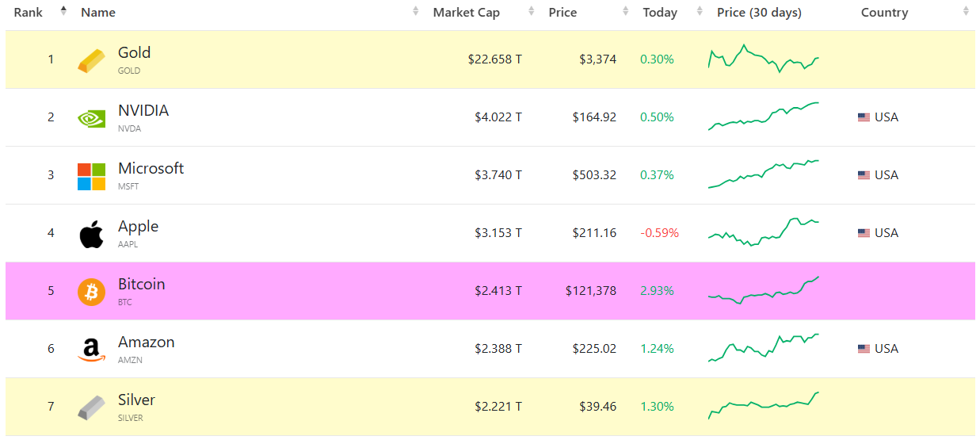The image size is (980, 440).
Task: Sort table by Name column
Action: pyautogui.click(x=98, y=13)
